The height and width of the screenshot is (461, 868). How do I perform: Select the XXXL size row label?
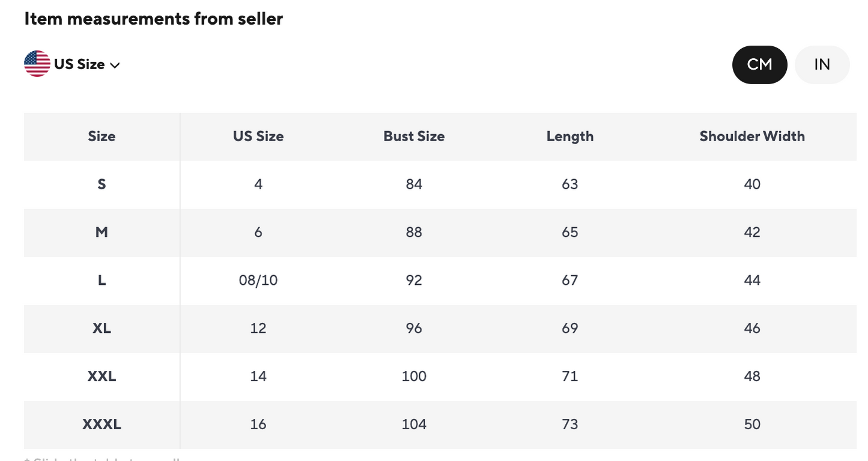102,424
